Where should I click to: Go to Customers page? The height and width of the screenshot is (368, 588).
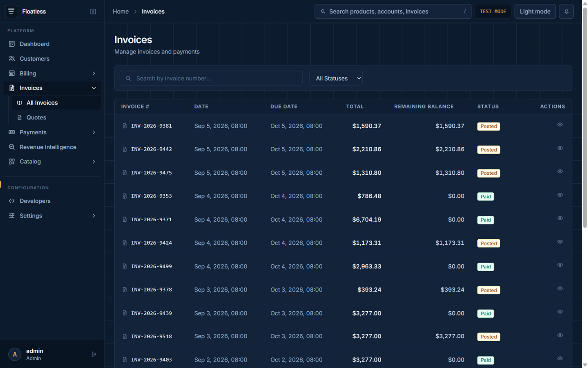coord(52,59)
